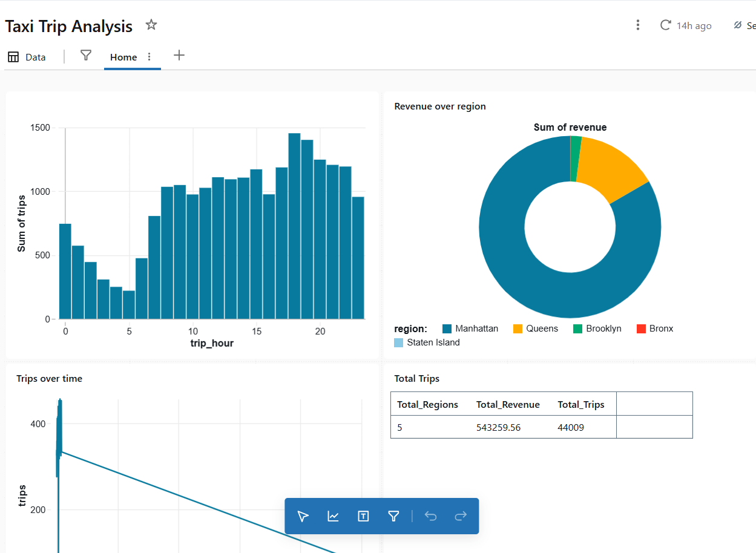Insert a text box widget

tap(363, 516)
